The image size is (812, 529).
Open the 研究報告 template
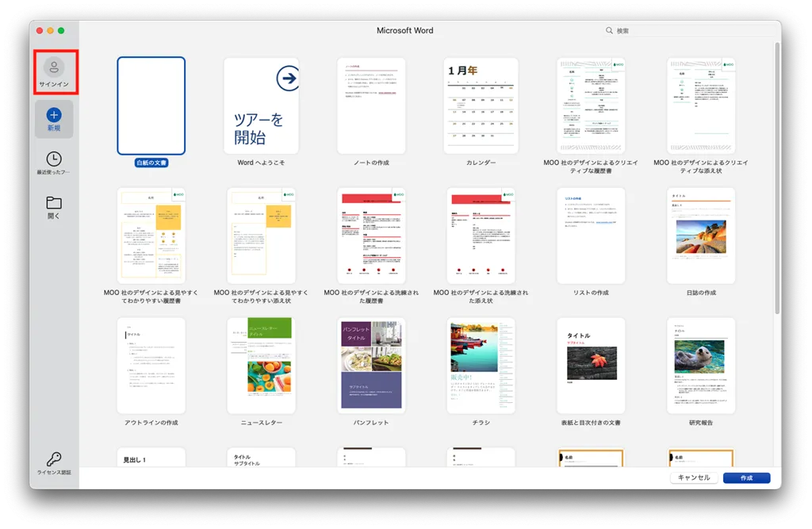coord(701,366)
